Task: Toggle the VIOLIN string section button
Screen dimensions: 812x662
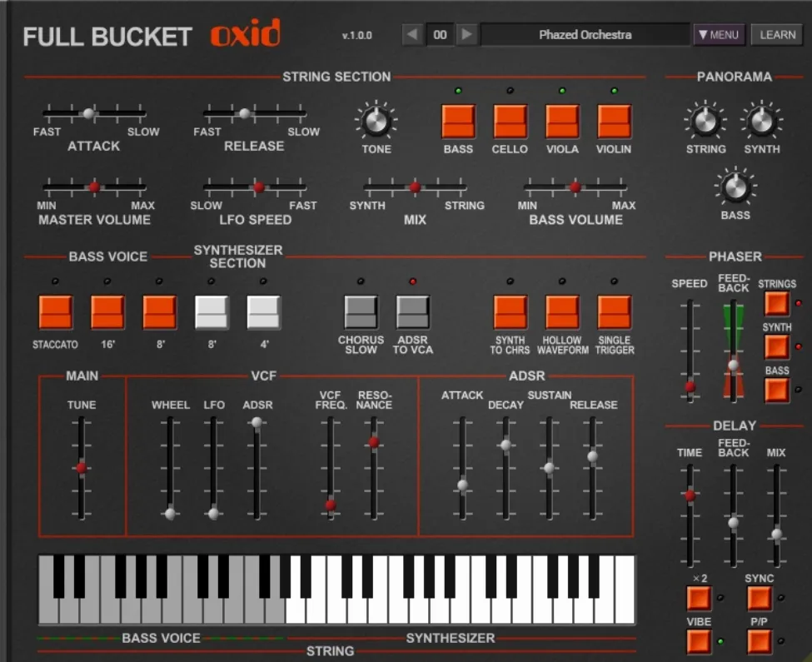Action: [x=614, y=122]
